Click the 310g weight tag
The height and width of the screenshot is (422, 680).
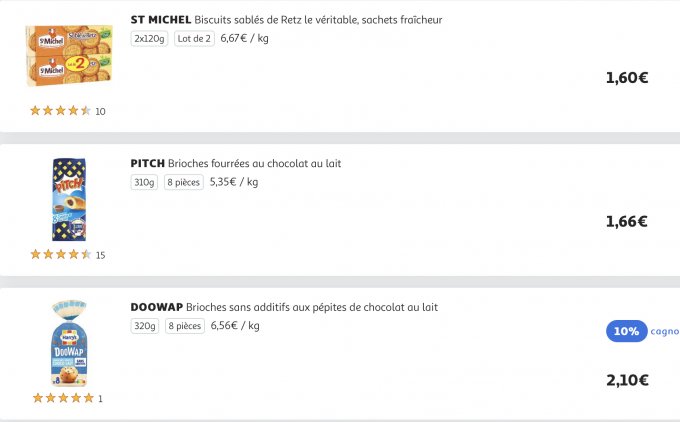coord(144,183)
